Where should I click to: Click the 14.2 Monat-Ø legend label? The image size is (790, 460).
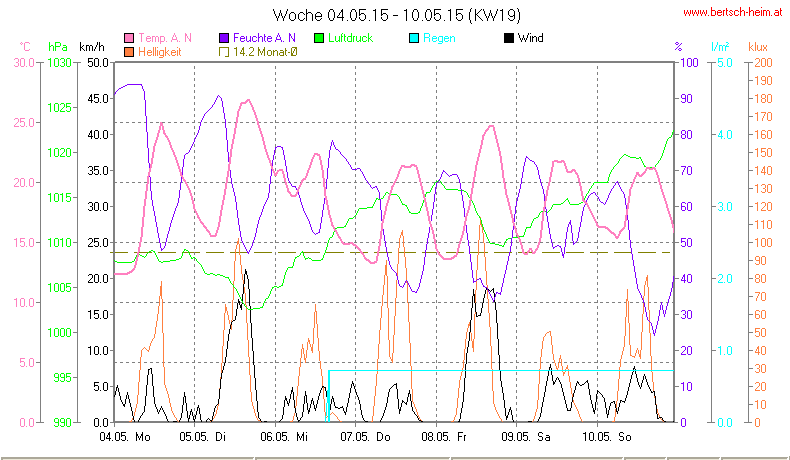[265, 52]
